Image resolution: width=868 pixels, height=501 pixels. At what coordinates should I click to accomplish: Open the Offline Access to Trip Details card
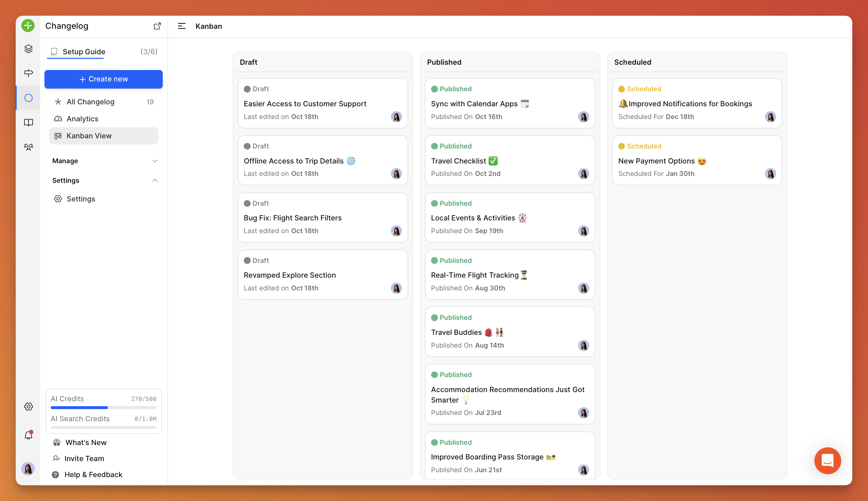point(323,160)
